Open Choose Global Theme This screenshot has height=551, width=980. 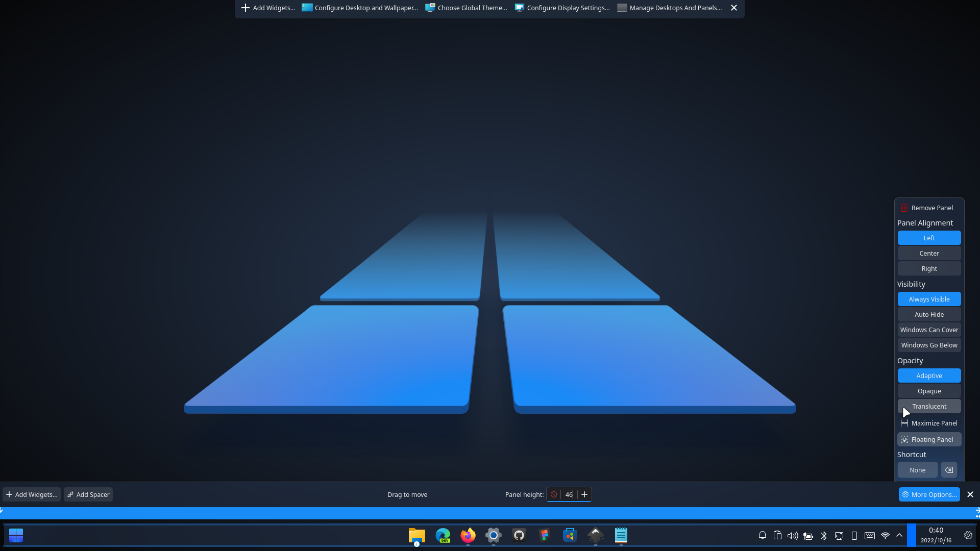click(466, 8)
